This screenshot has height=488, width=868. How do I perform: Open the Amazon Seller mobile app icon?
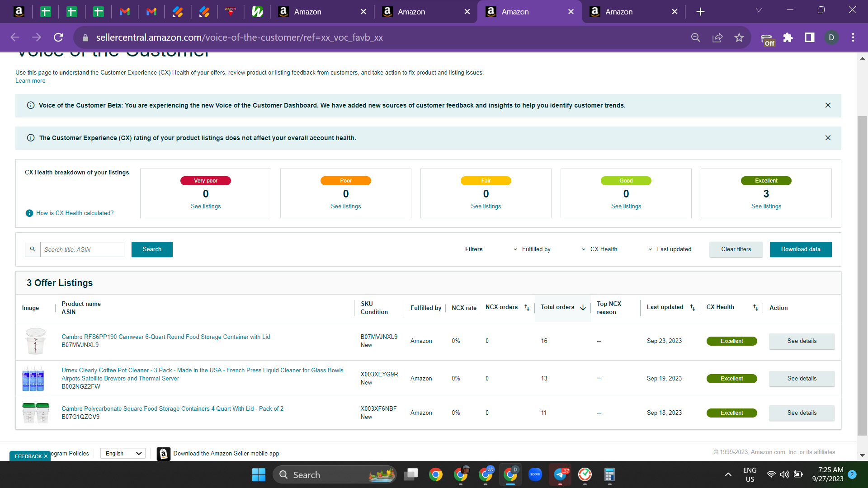[x=164, y=454]
